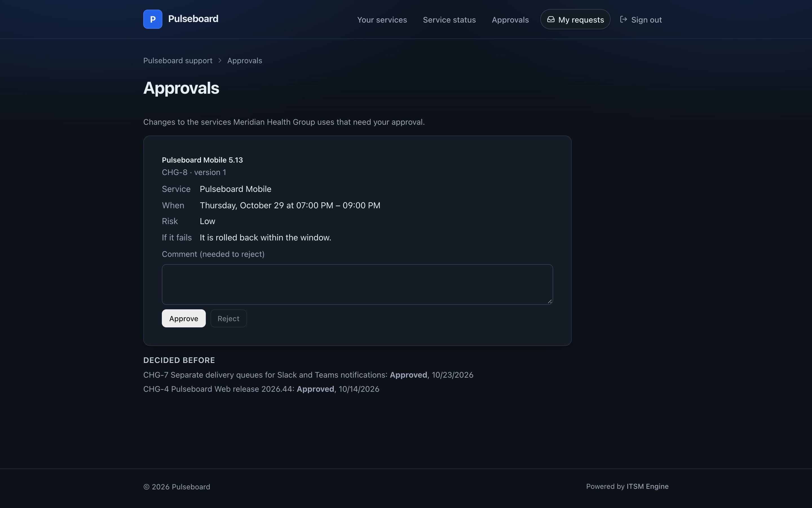Select the Pulseboard Mobile 5.13 title
Viewport: 812px width, 508px height.
tap(202, 160)
